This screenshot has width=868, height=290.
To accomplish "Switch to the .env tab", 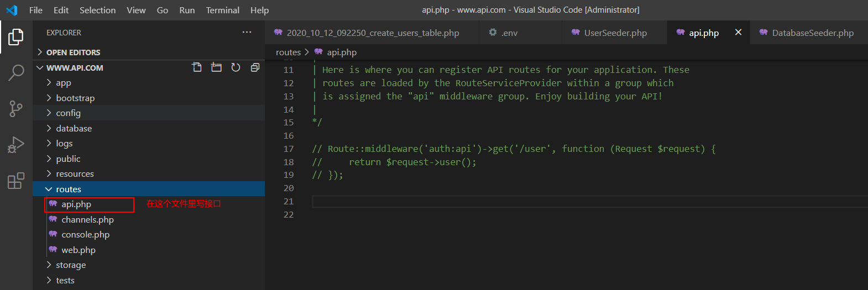I will point(520,33).
